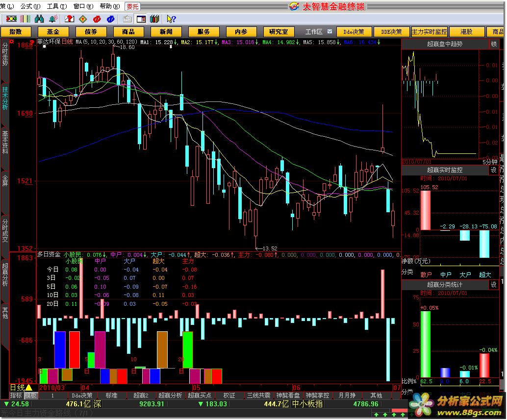507x420 pixels.
Task: Click the yellow triangle beside 日线
Action: click(x=28, y=387)
